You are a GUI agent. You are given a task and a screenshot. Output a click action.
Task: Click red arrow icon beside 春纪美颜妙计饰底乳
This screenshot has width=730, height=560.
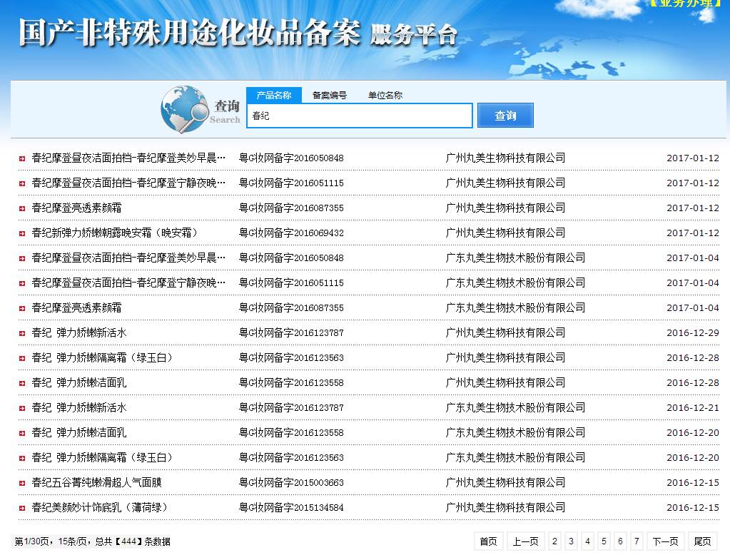tap(22, 509)
